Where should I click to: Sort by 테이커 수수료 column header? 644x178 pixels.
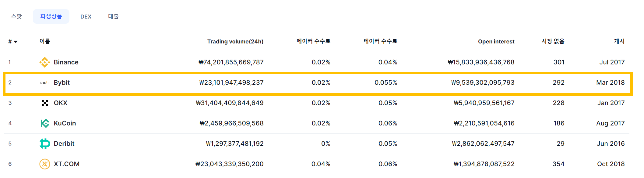(381, 41)
